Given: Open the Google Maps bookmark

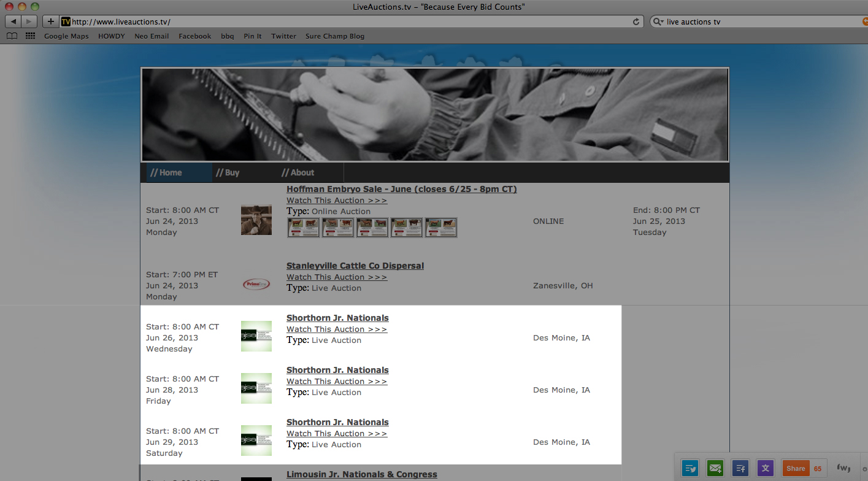Looking at the screenshot, I should click(x=66, y=36).
